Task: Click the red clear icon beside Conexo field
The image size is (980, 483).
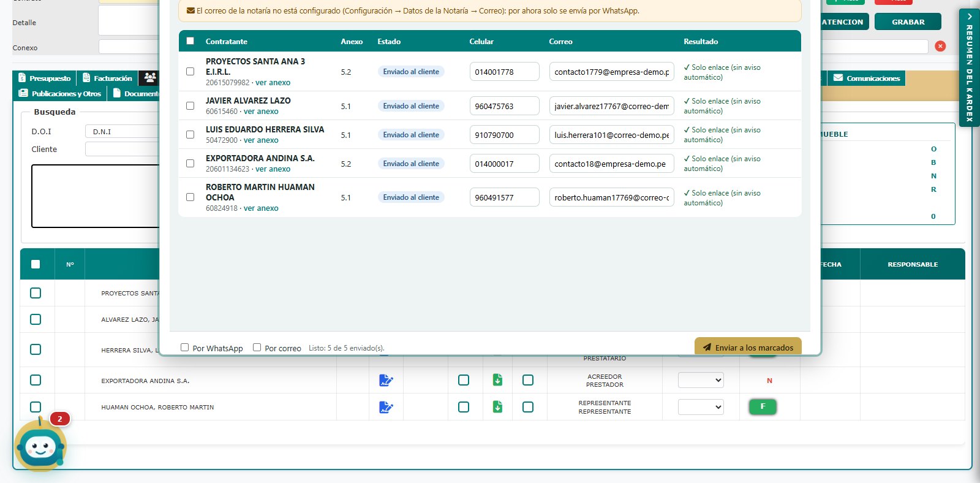Action: (x=940, y=46)
